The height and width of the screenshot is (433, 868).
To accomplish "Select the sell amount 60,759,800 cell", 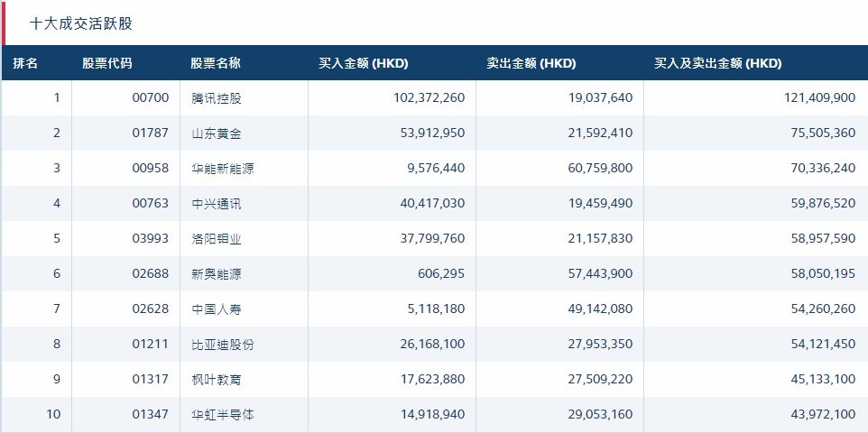I will click(x=596, y=169).
